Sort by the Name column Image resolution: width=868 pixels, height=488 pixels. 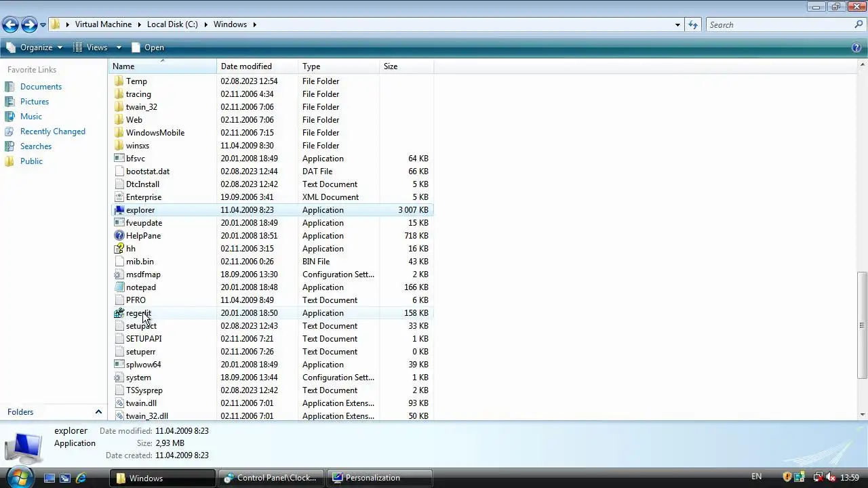(x=163, y=66)
